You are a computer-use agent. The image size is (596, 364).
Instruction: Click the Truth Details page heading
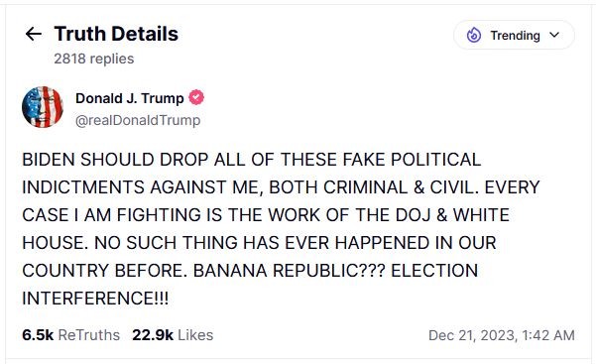tap(116, 34)
